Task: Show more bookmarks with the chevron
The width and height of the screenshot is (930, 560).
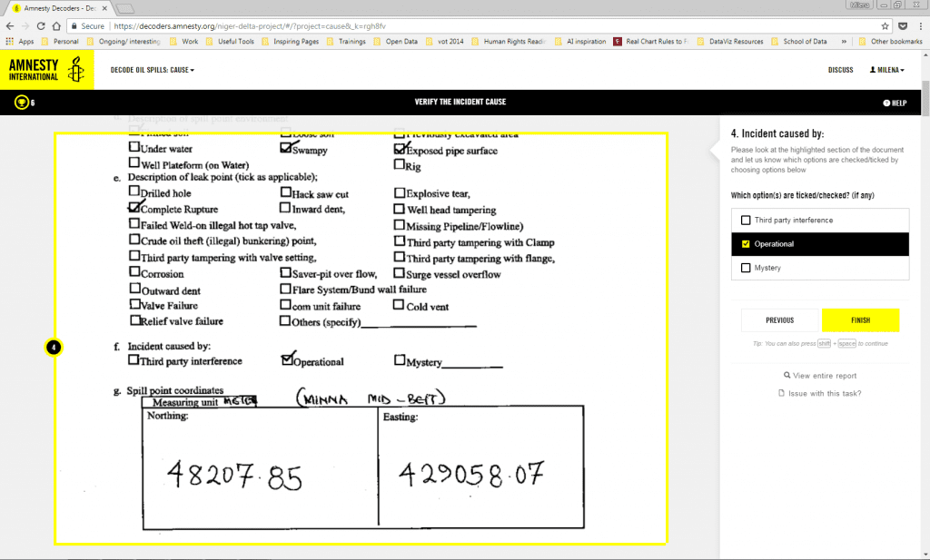Action: click(x=844, y=42)
